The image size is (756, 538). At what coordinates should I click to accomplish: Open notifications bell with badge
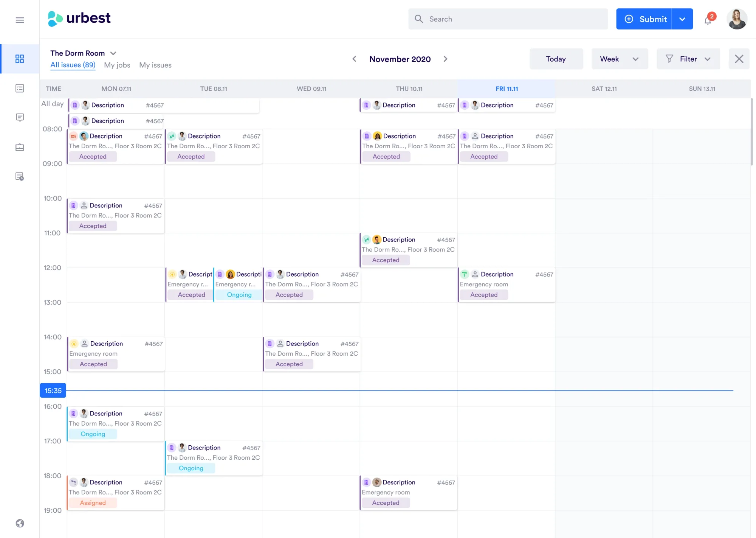(708, 20)
